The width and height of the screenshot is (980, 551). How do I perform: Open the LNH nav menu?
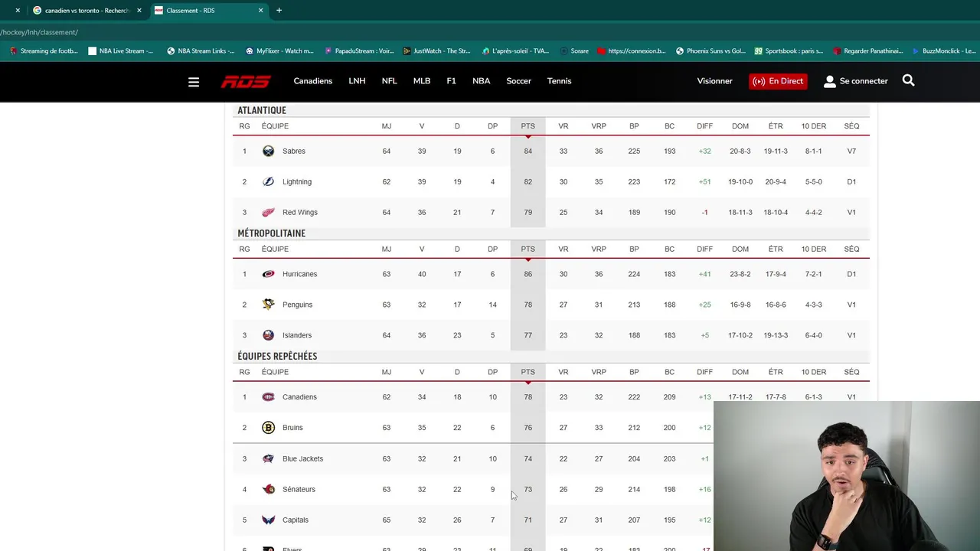tap(357, 81)
